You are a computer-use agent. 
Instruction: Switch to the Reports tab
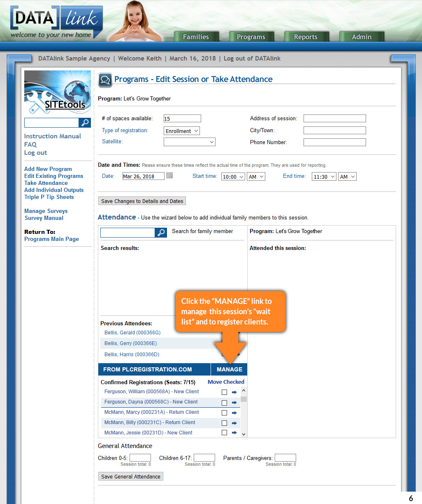point(306,37)
